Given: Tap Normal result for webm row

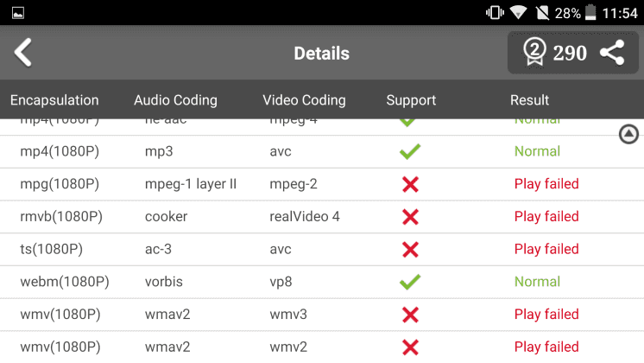Looking at the screenshot, I should pos(537,282).
